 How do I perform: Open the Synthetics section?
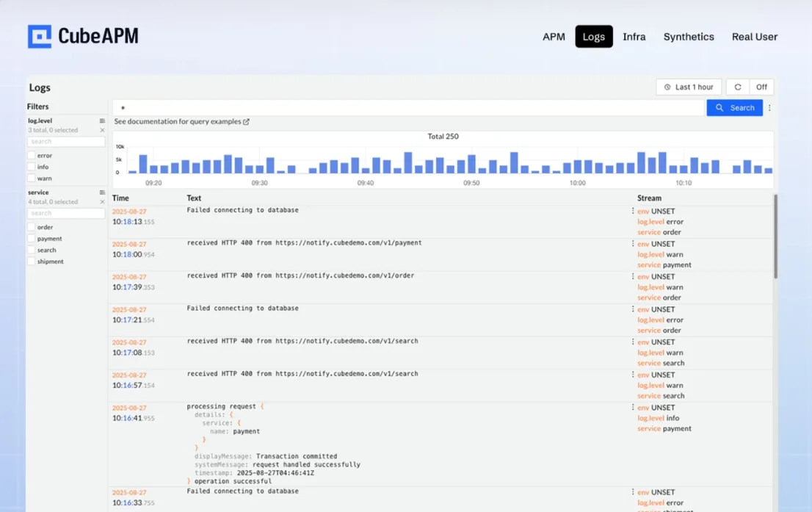[x=688, y=37]
